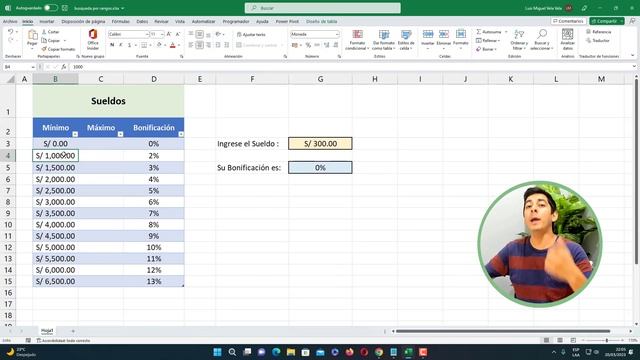Toggle underline S formatting
Image resolution: width=640 pixels, height=360 pixels.
point(129,45)
